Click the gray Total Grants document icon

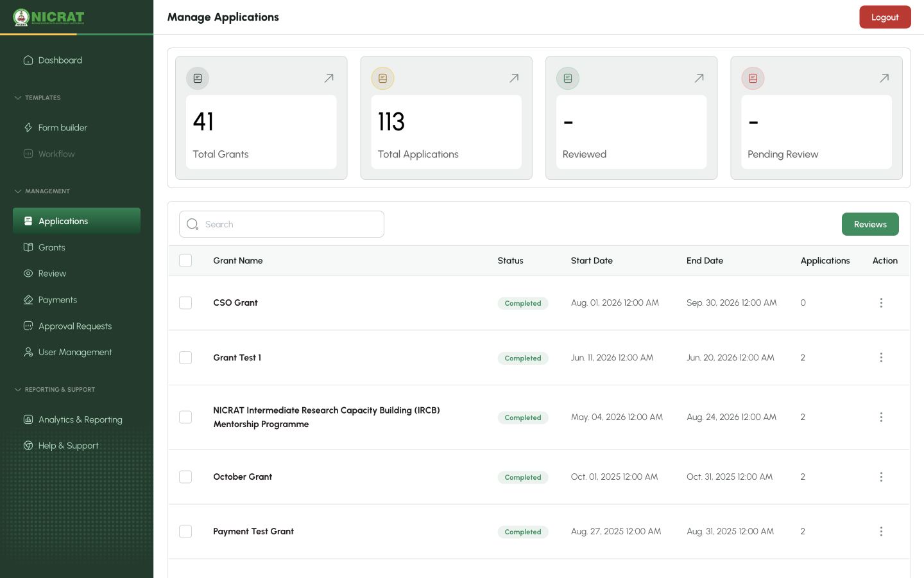(198, 78)
